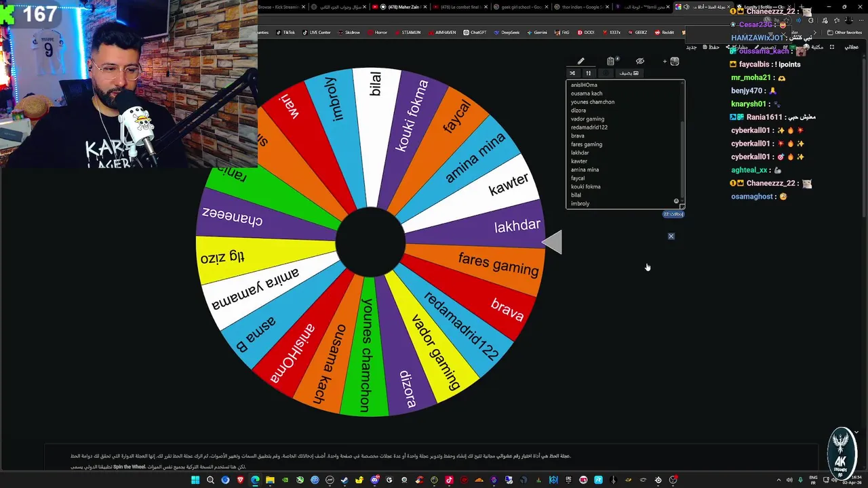The height and width of the screenshot is (488, 868).
Task: Open Gemini bookmark
Action: point(537,32)
